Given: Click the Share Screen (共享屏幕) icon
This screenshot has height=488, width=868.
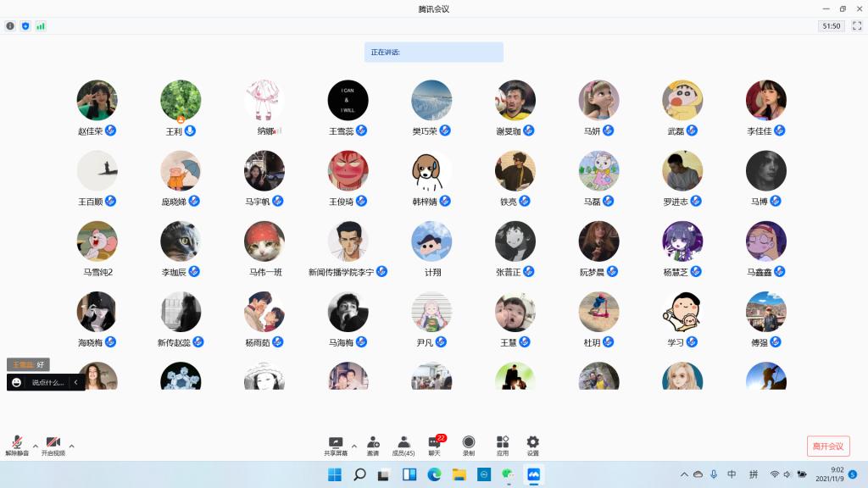Looking at the screenshot, I should pos(336,444).
